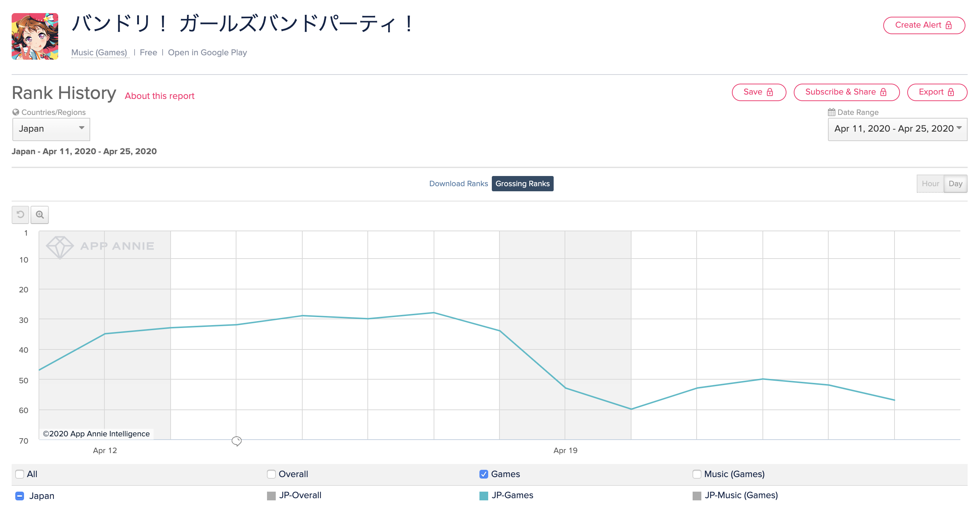Viewport: 980px width, 520px height.
Task: Click the lock icon in the Export button
Action: [x=951, y=92]
